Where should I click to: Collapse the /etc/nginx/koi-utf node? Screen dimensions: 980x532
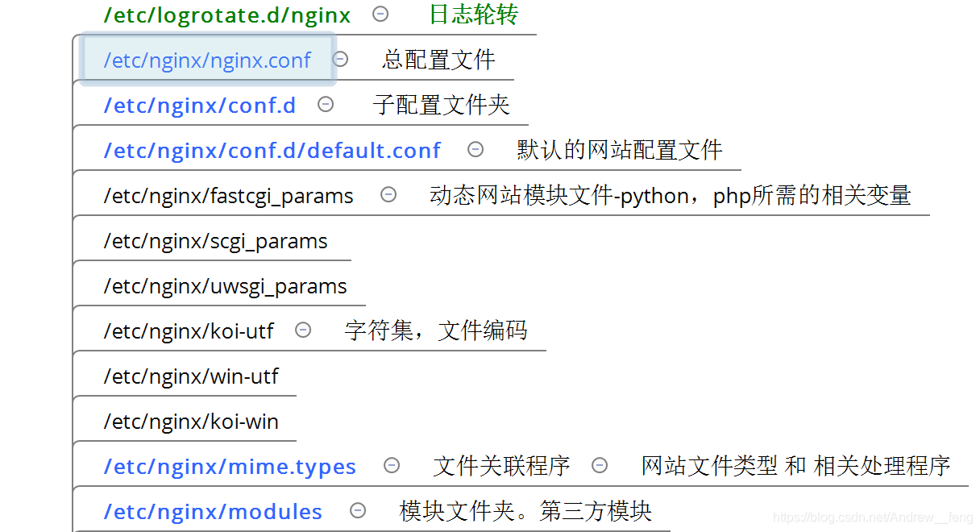pyautogui.click(x=303, y=330)
